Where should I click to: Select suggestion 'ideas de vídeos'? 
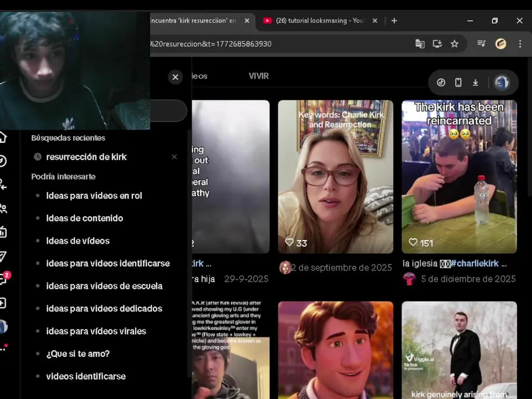[78, 241]
